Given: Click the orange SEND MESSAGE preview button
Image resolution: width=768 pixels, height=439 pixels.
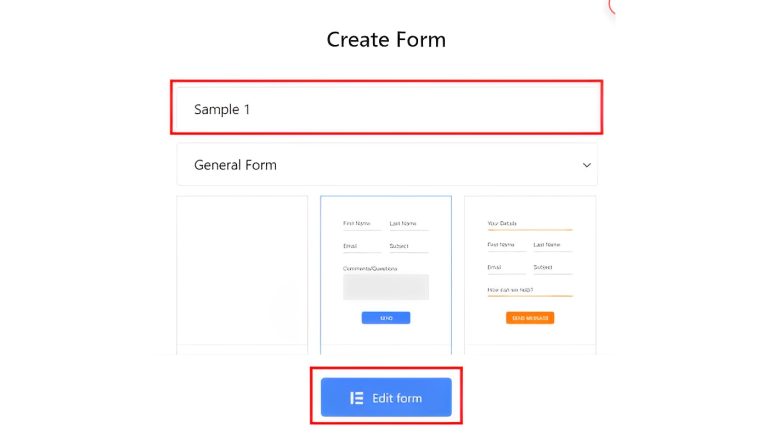Looking at the screenshot, I should [x=530, y=318].
